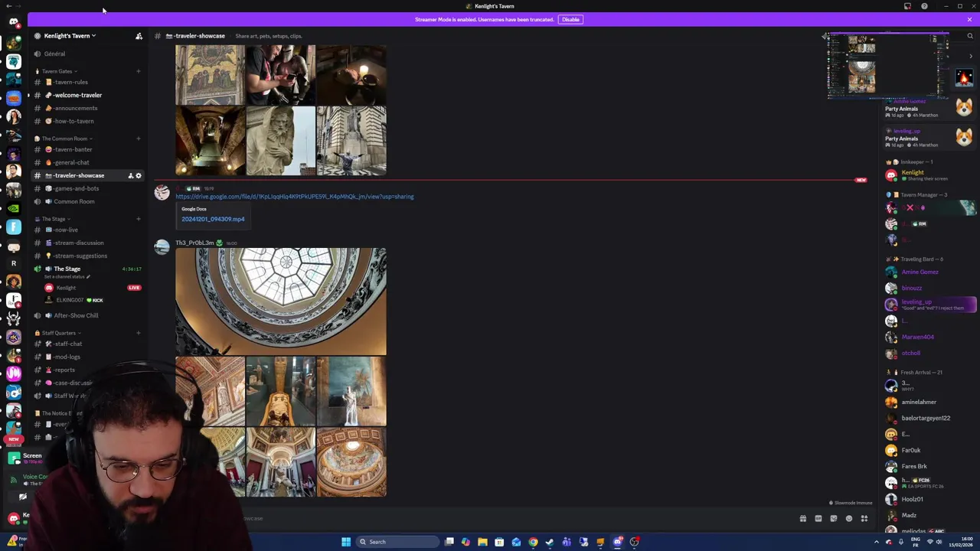This screenshot has height=551, width=980.
Task: Add a channel to Tavern Gates category
Action: (139, 71)
